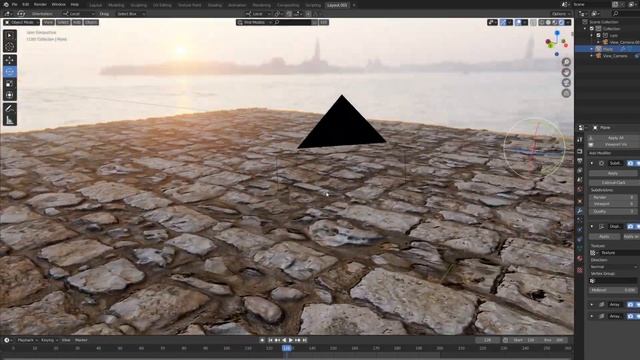Select the Transform tool
640x360 pixels.
click(10, 95)
